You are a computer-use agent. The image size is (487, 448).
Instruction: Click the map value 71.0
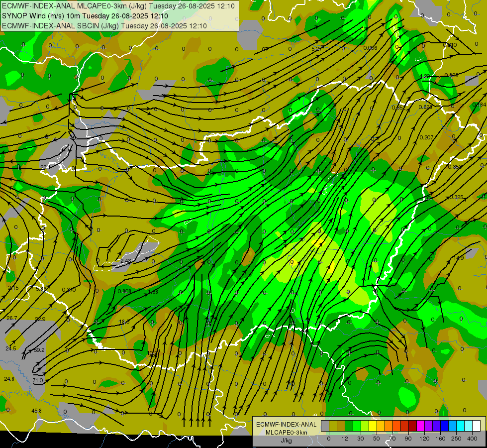[38, 380]
